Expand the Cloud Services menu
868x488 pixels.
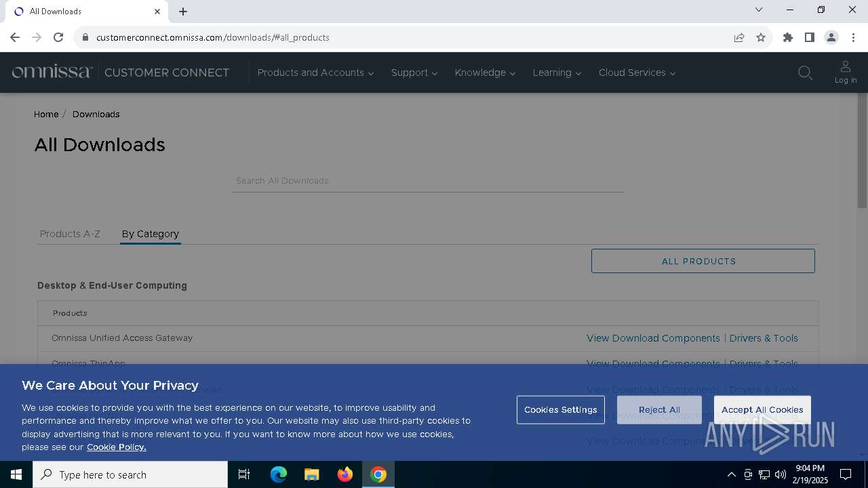tap(637, 73)
